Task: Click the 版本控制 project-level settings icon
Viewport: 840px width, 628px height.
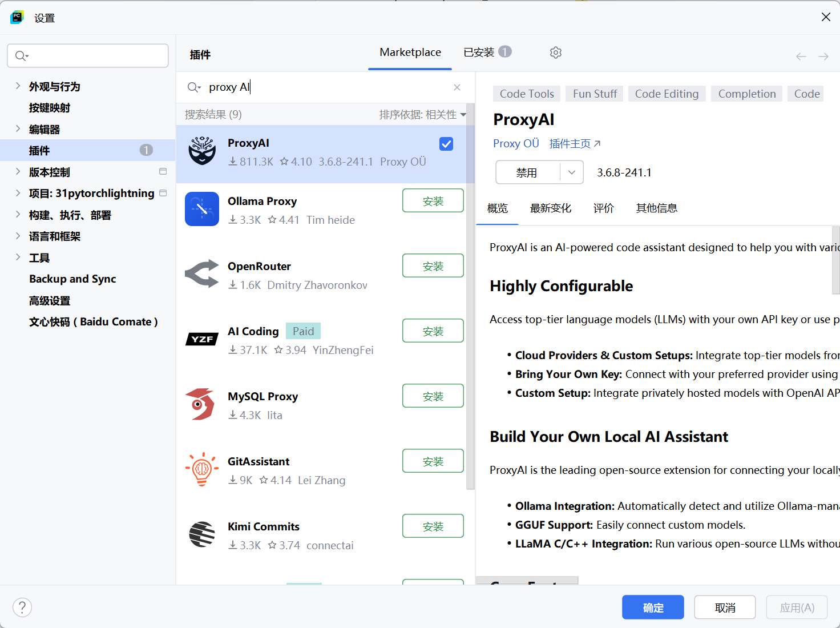Action: [x=163, y=171]
